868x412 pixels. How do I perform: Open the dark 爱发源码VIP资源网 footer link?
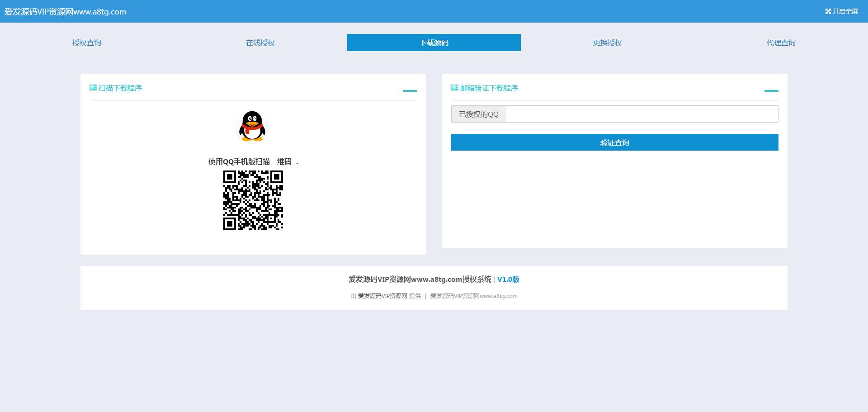(382, 296)
